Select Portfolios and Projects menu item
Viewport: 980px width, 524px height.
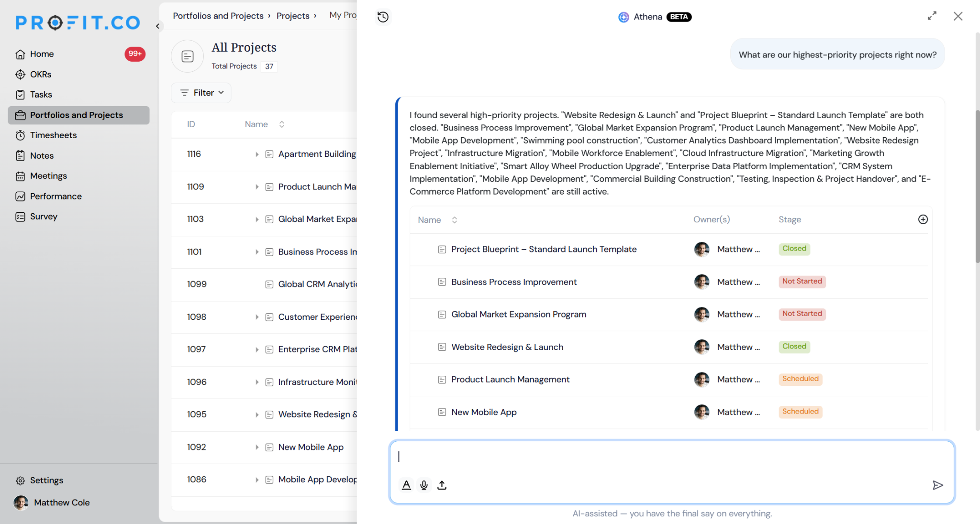(78, 115)
